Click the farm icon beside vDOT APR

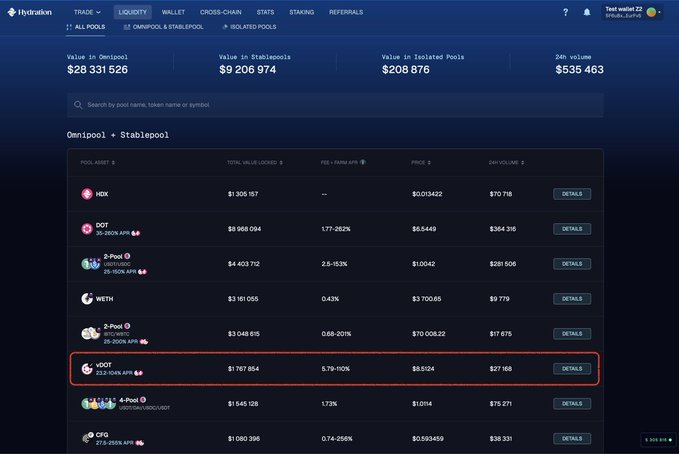(139, 373)
